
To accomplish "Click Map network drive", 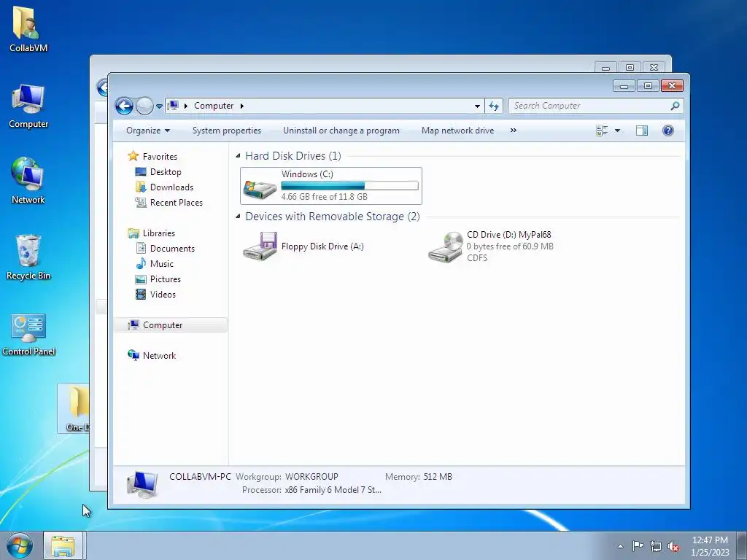I will 458,131.
